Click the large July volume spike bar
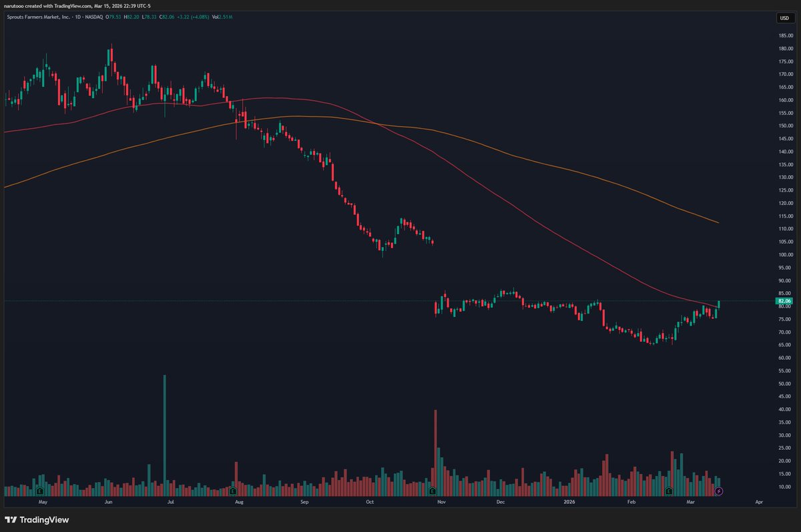 click(x=165, y=435)
